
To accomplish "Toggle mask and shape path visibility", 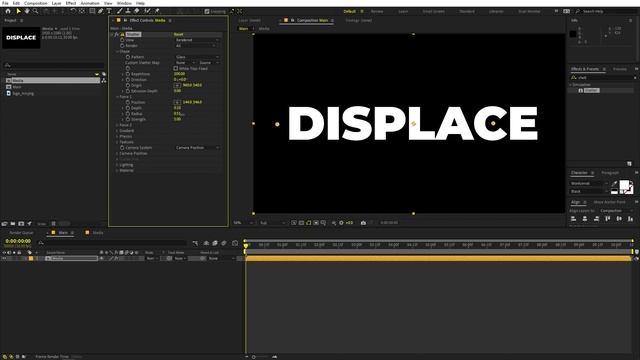I will pos(309,223).
